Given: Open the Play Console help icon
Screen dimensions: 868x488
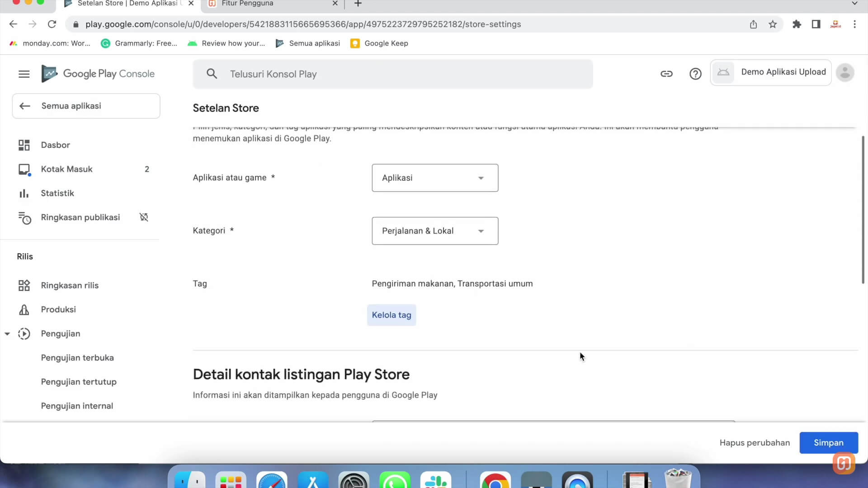Looking at the screenshot, I should coord(695,74).
